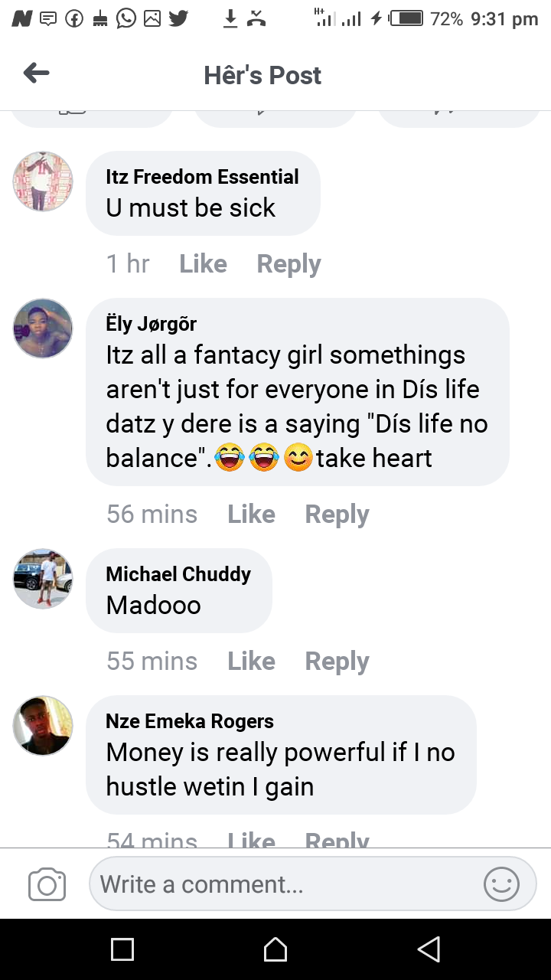Open Itz Freedom Essential's profile picture
The width and height of the screenshot is (551, 980).
[43, 181]
